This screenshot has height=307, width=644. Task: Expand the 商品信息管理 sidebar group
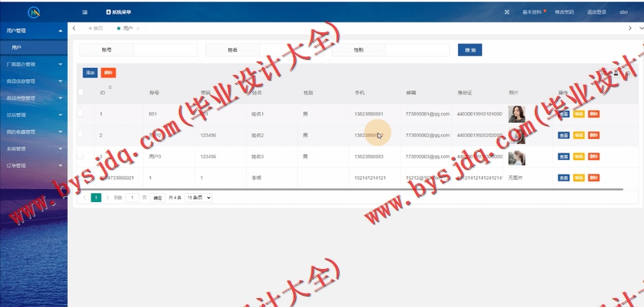coord(34,81)
